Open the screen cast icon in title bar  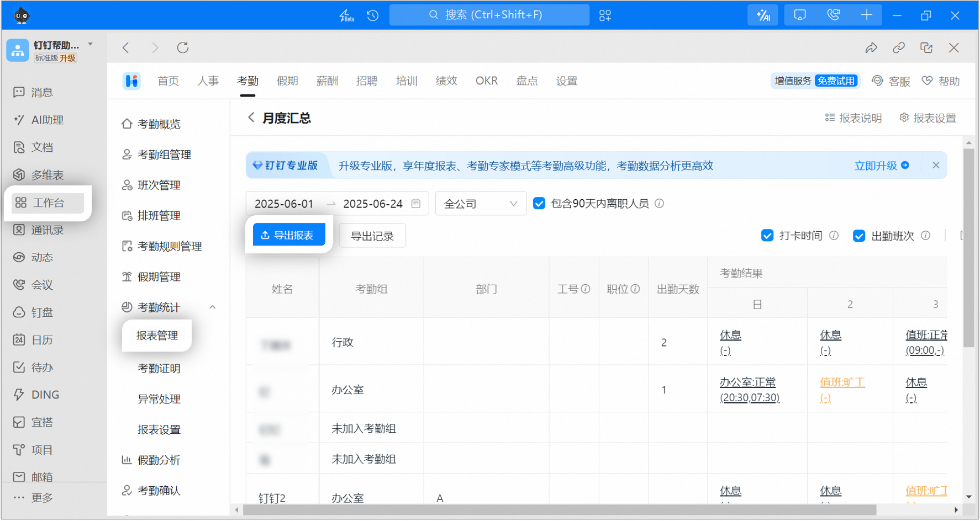[800, 15]
